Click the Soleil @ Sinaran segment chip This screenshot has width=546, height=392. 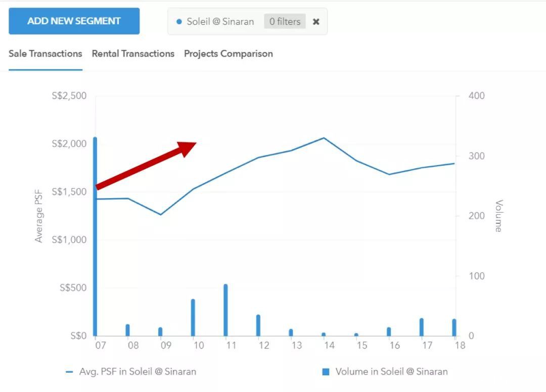click(x=220, y=22)
